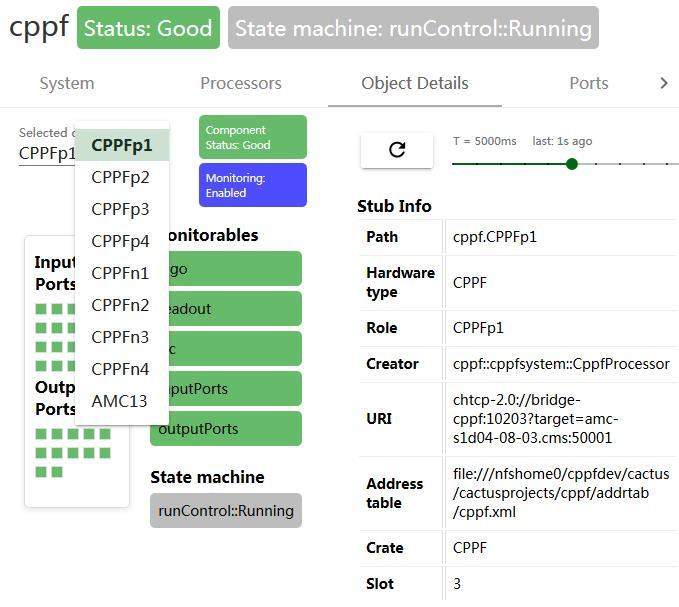
Task: Select CPPFn1 in the dropdown menu
Action: [x=122, y=273]
